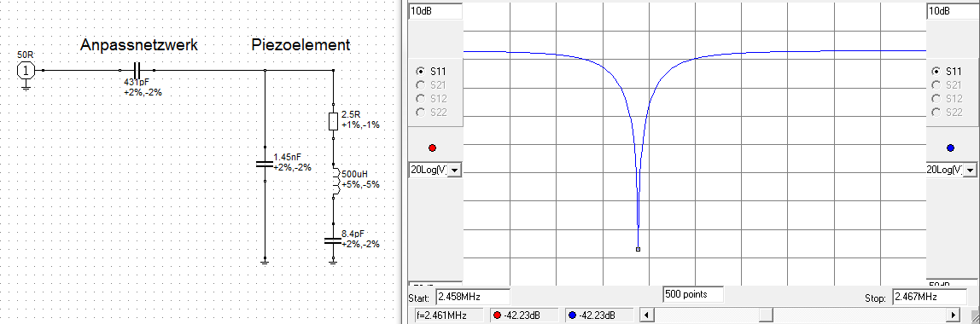
Task: Open the red trace 20Log format dropdown
Action: point(454,171)
